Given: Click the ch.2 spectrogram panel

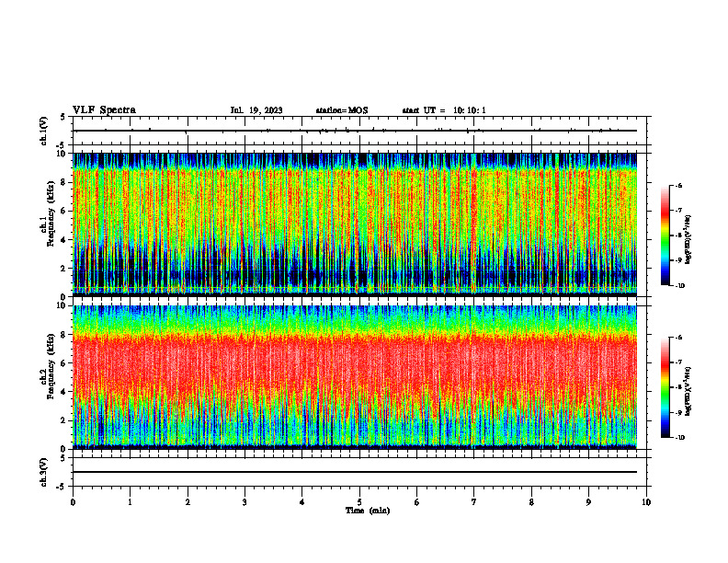Looking at the screenshot, I should [x=355, y=377].
